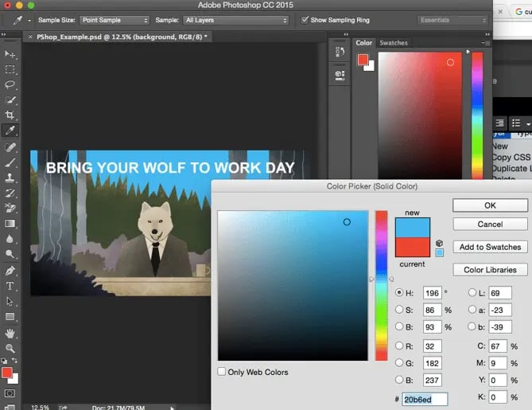Screen dimensions: 532x410
Task: Click the hex color input field
Action: click(425, 400)
